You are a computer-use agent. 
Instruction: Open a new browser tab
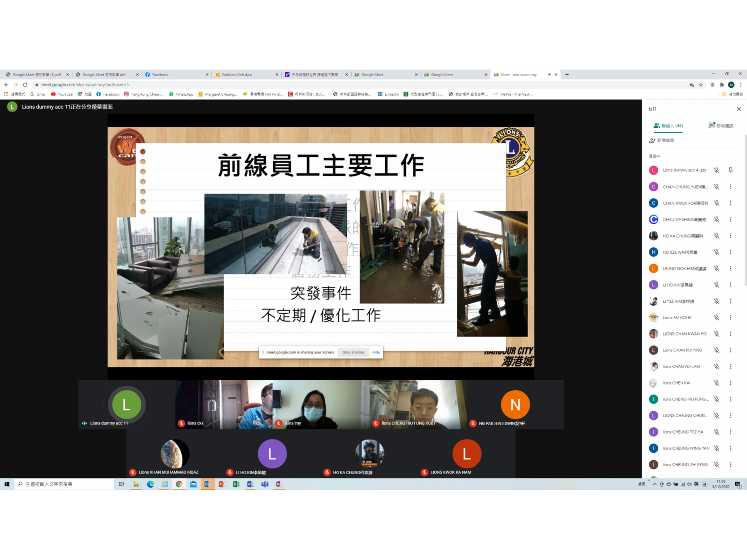(x=567, y=75)
